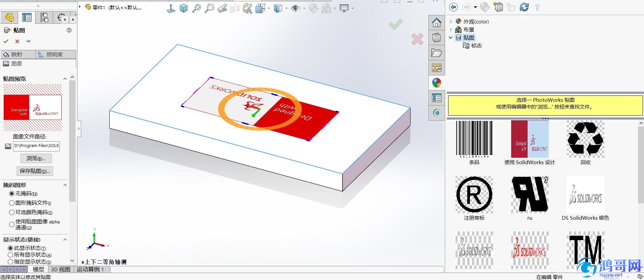Switch to the 照明度 tab
Screen dimensions: 644x280
coord(56,54)
